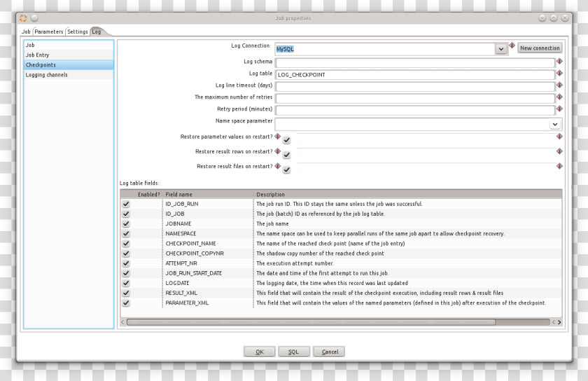The height and width of the screenshot is (381, 588).
Task: Click diamond icon left of Restore parameter values checkbox
Action: [x=277, y=137]
